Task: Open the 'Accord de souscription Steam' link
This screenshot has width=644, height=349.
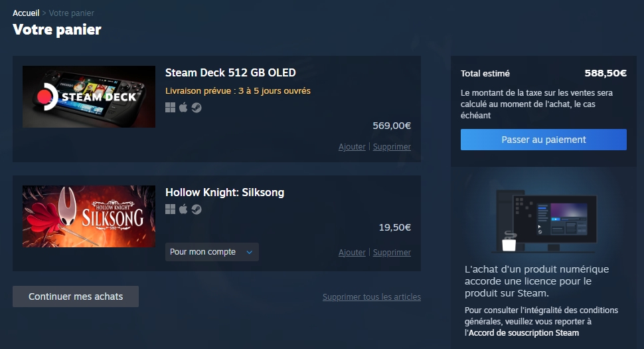Action: [524, 333]
